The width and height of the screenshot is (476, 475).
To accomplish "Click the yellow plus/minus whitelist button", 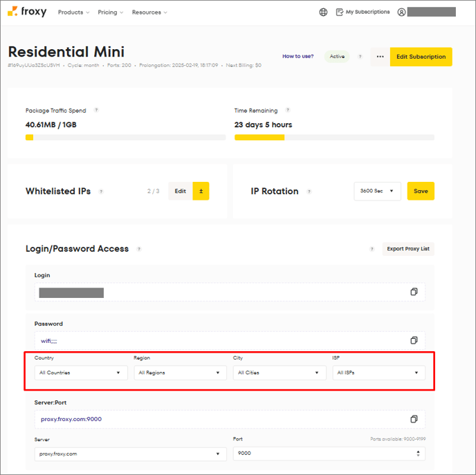I will (201, 191).
